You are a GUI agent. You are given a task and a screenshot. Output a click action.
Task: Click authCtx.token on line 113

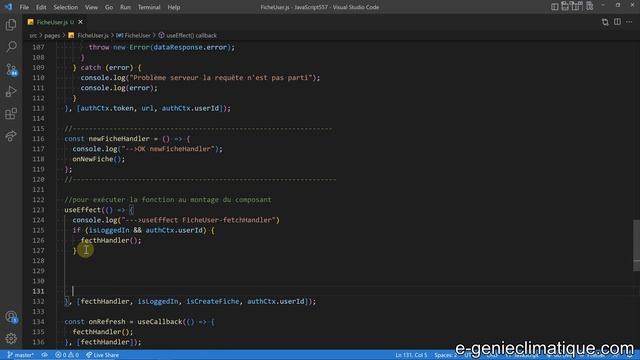[x=107, y=108]
